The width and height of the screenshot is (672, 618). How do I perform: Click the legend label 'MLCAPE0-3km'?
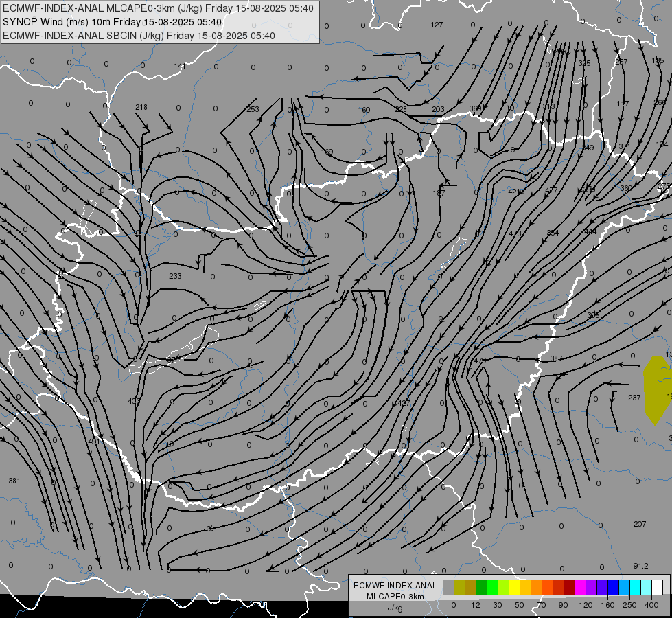[395, 597]
